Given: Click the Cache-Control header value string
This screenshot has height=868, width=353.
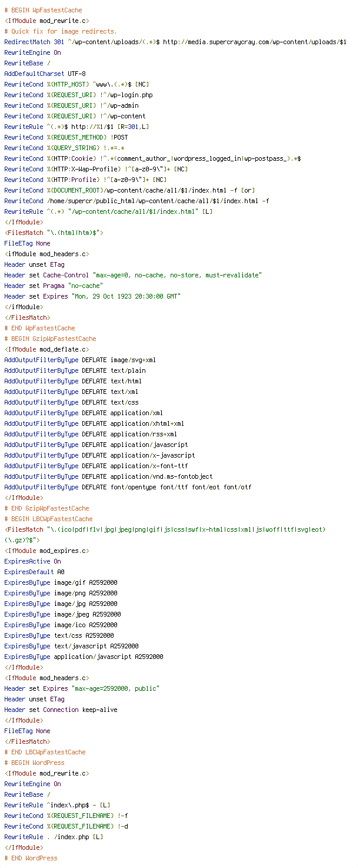Looking at the screenshot, I should coord(177,275).
